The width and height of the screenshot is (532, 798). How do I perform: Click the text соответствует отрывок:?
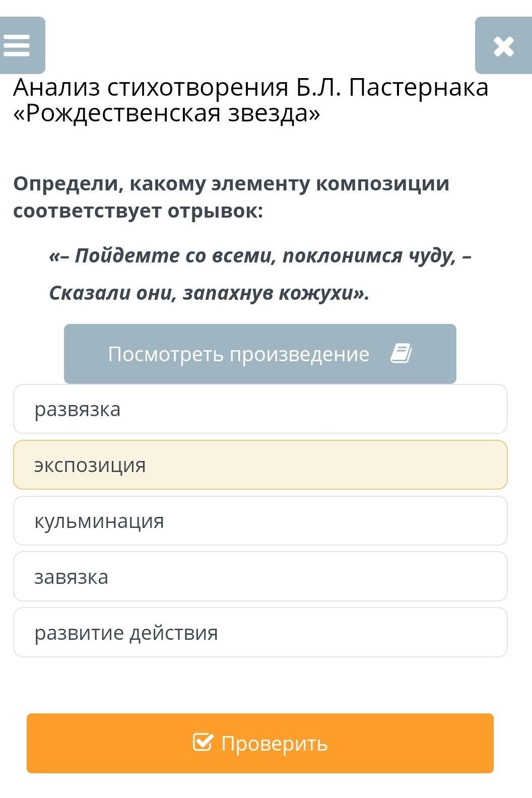pyautogui.click(x=138, y=211)
